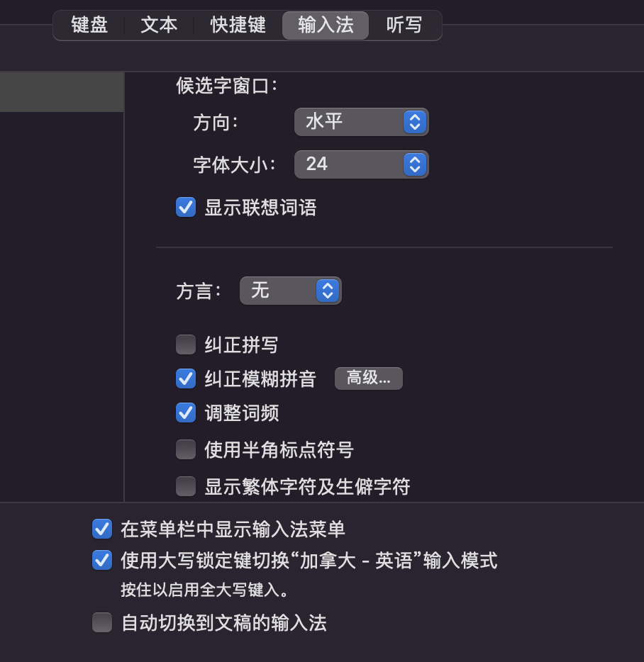Switch to the 键盘 tab
The image size is (644, 662).
89,26
